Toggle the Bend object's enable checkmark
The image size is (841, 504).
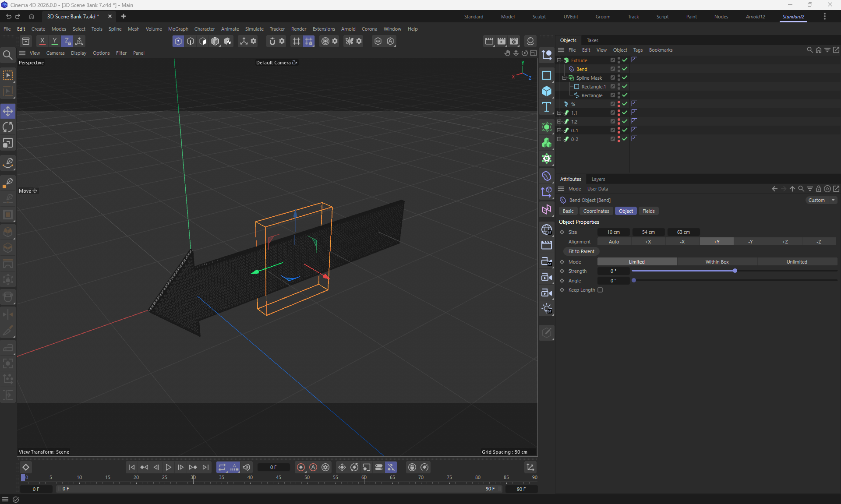pos(625,69)
